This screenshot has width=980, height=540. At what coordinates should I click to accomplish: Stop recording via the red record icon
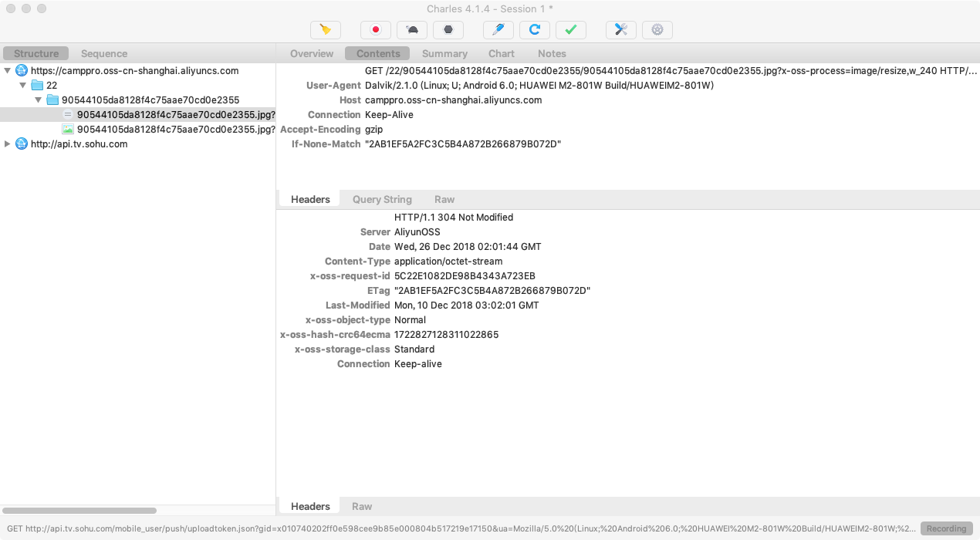pos(376,29)
